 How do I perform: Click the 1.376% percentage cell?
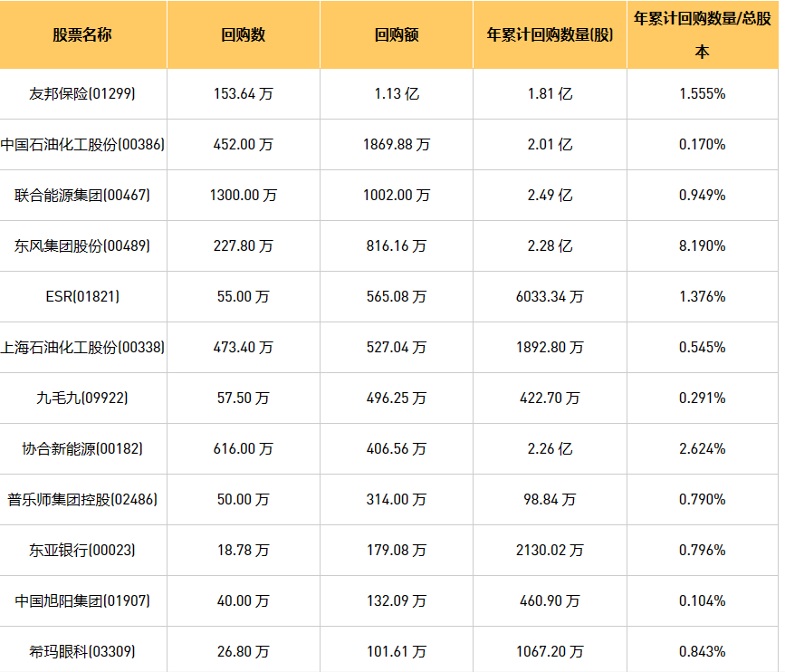coord(703,296)
